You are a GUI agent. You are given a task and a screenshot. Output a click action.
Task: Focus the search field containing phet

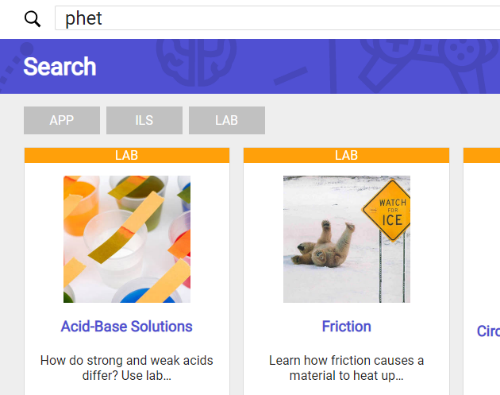click(x=277, y=18)
